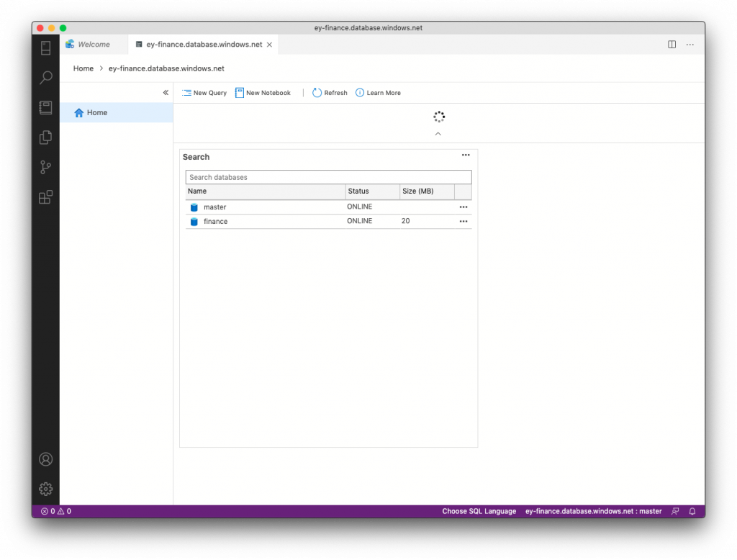Click Choose SQL Language in status bar
Viewport: 737px width, 560px height.
[479, 512]
